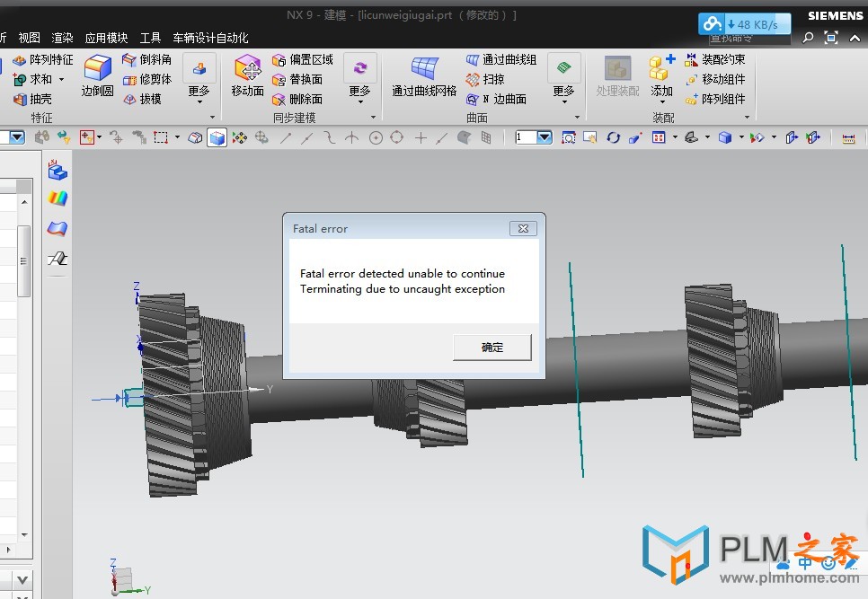The width and height of the screenshot is (868, 599).
Task: Select the Draft (拔模) tool
Action: 142,99
